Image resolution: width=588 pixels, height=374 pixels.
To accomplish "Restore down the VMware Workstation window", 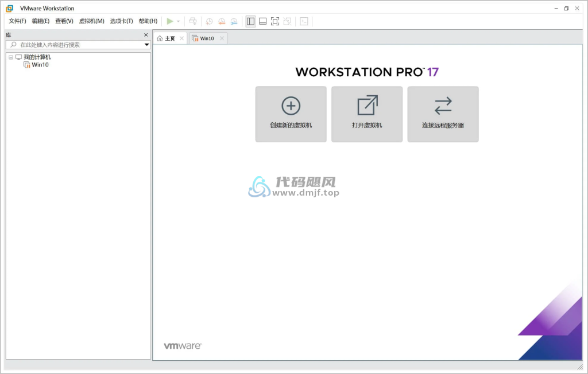I will pyautogui.click(x=566, y=8).
